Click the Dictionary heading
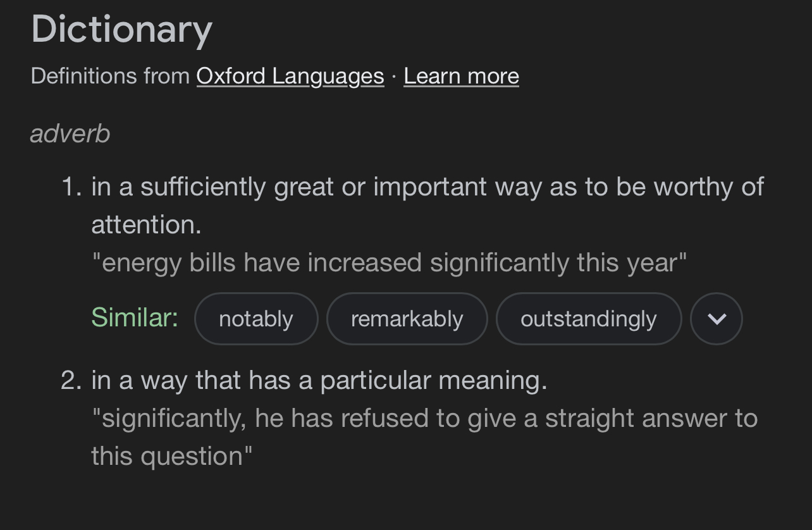The image size is (812, 530). pyautogui.click(x=121, y=29)
